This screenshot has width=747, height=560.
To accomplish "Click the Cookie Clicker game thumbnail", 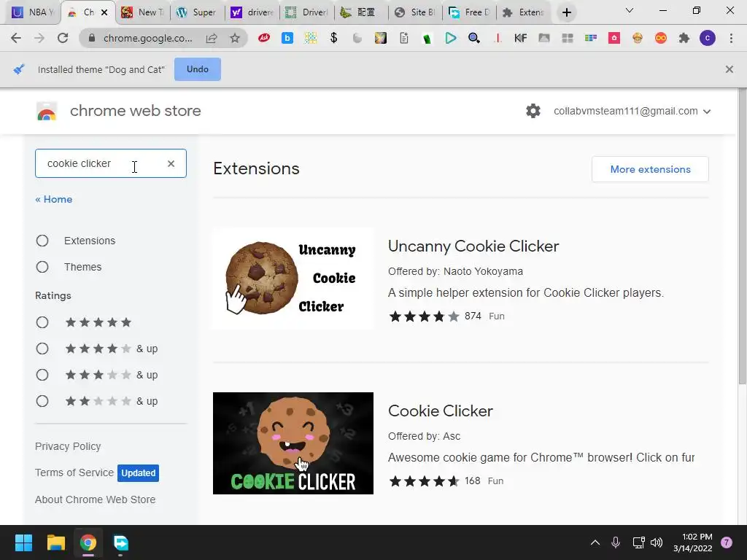I will (x=293, y=443).
